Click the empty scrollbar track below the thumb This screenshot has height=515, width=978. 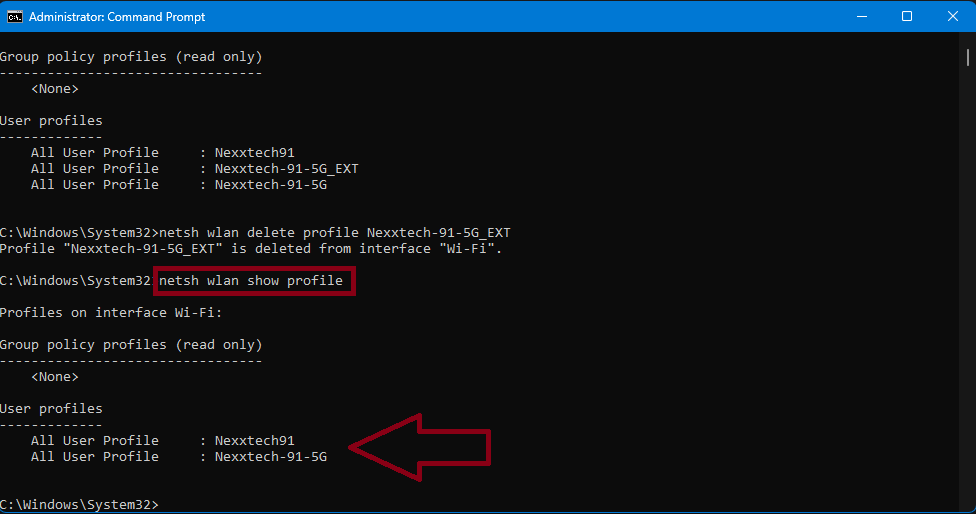969,300
